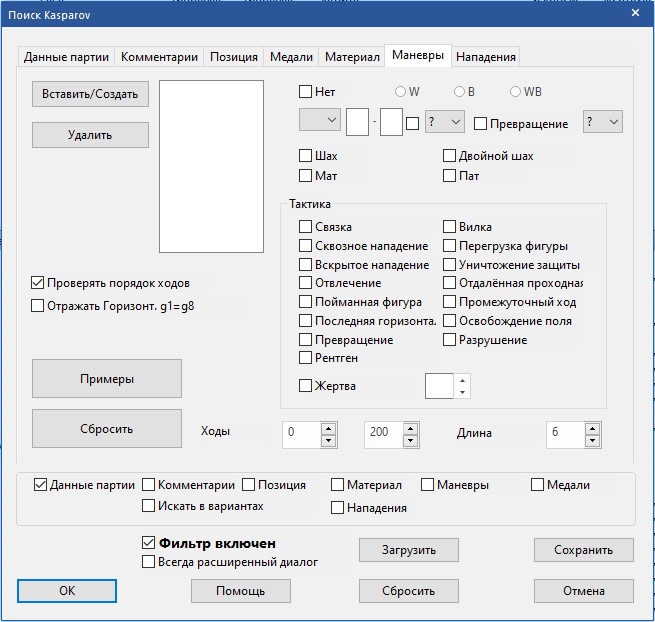
Task: Select the WB radio button
Action: [516, 92]
